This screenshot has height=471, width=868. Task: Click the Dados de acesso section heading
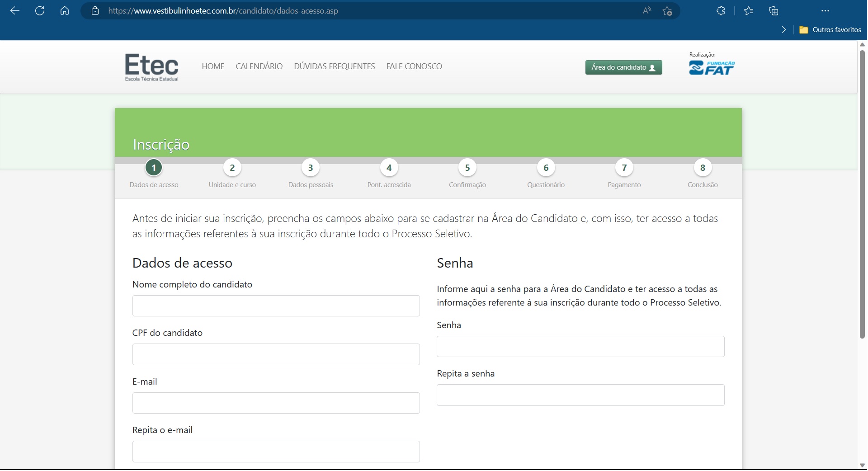pos(182,263)
